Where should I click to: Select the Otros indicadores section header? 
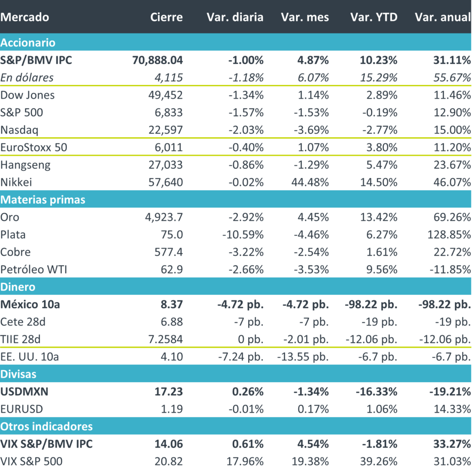[x=46, y=426]
